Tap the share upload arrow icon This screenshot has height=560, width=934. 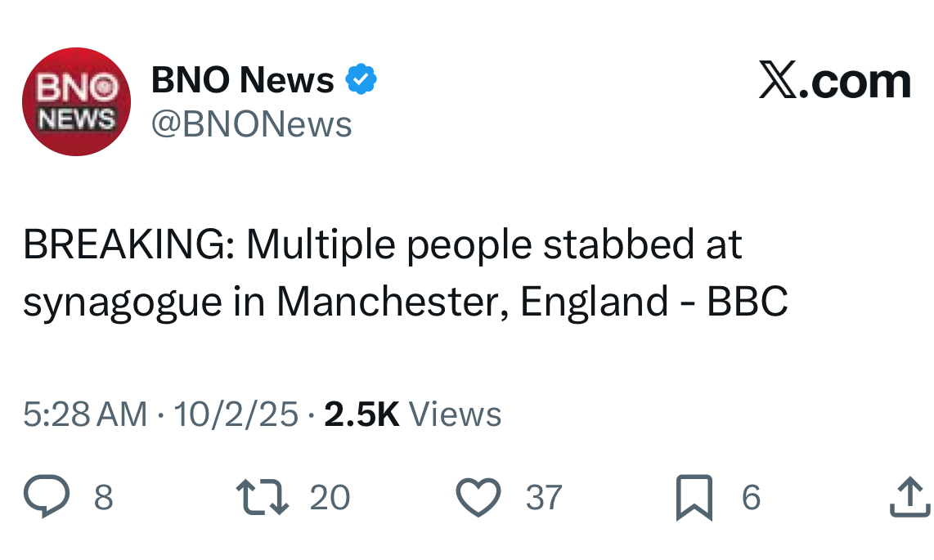pos(909,498)
